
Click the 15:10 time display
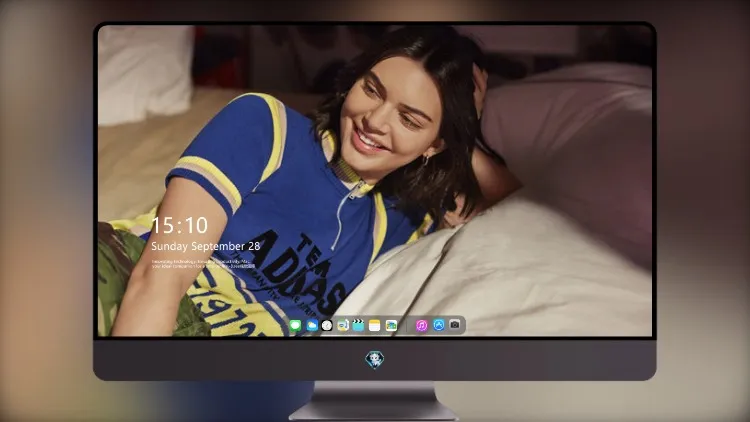179,225
